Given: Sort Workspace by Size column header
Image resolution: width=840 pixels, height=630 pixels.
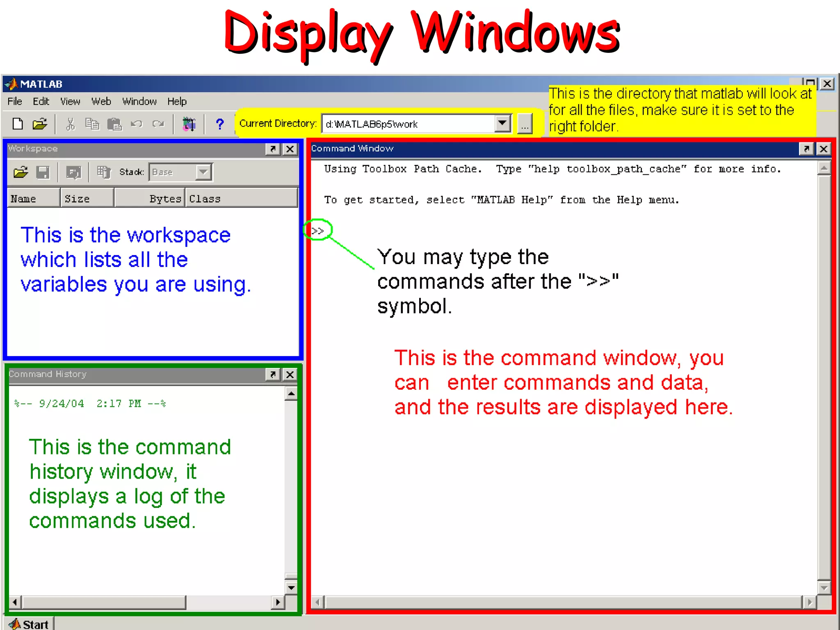Looking at the screenshot, I should click(x=87, y=199).
